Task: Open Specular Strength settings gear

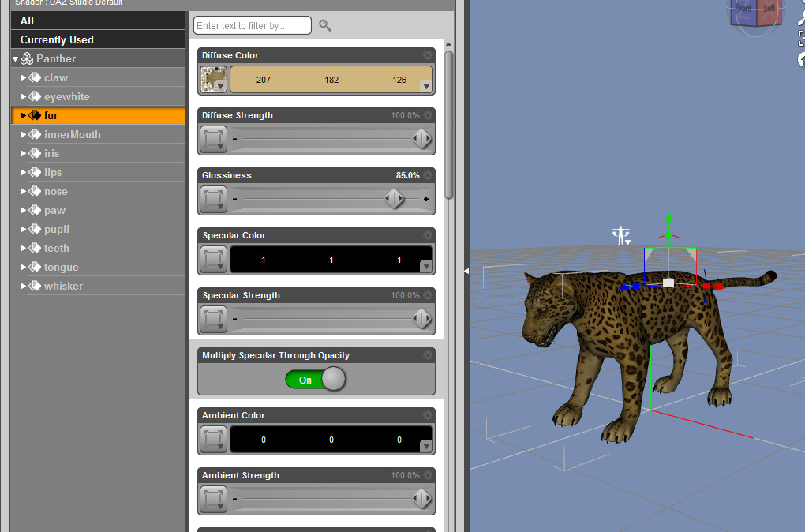Action: [x=428, y=295]
